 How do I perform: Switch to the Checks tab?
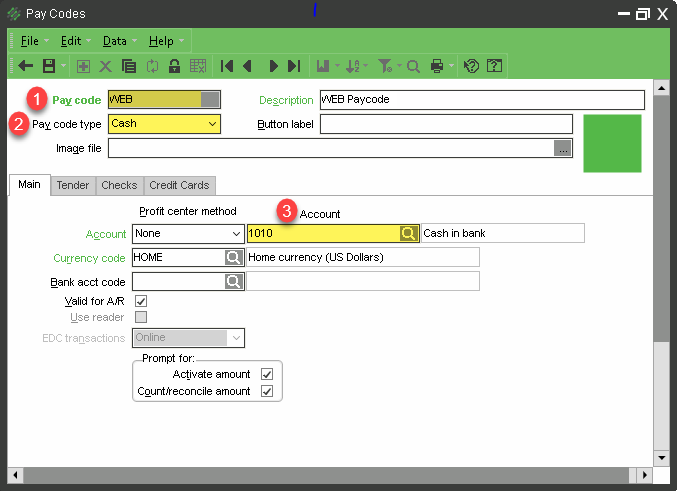point(119,186)
